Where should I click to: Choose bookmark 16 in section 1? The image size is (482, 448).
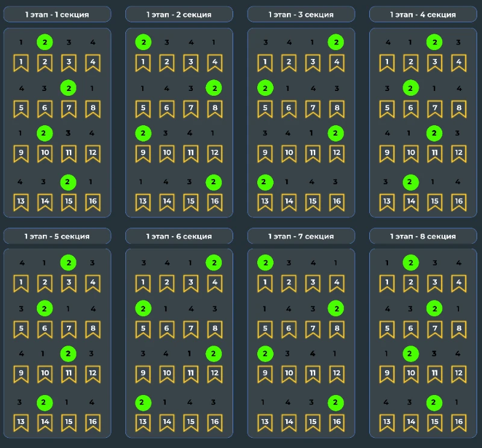click(93, 202)
